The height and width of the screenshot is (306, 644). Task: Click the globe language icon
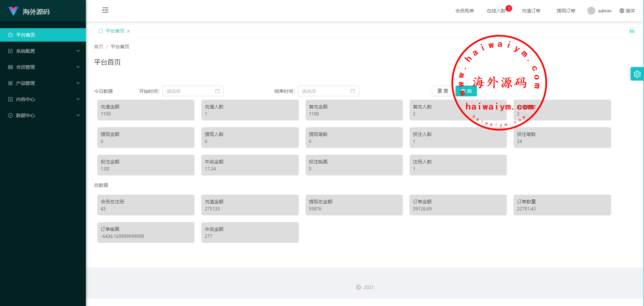pyautogui.click(x=622, y=11)
